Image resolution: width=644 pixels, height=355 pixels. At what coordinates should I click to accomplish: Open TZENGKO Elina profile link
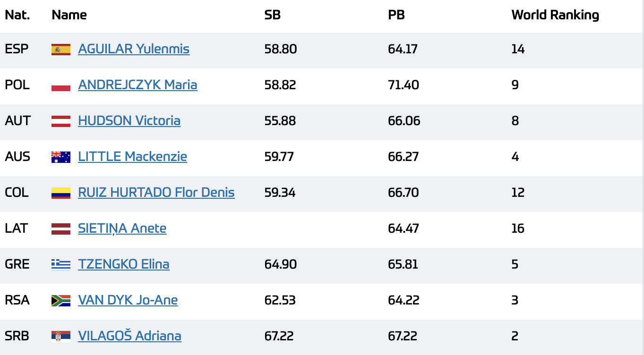[124, 264]
